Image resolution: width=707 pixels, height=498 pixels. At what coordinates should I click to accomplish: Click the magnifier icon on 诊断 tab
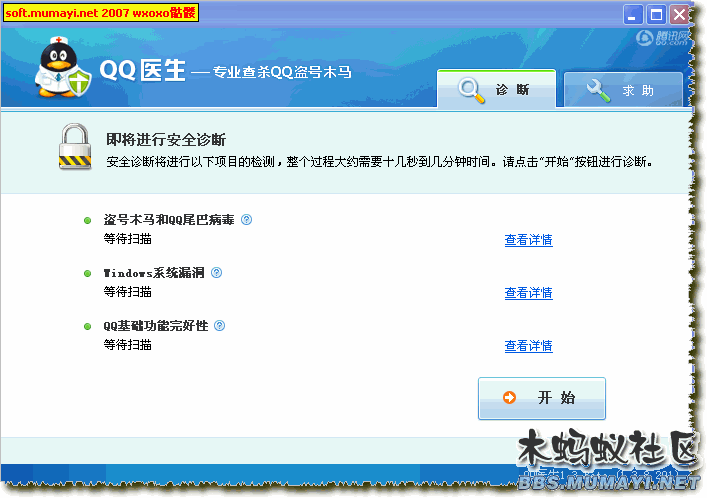click(471, 90)
